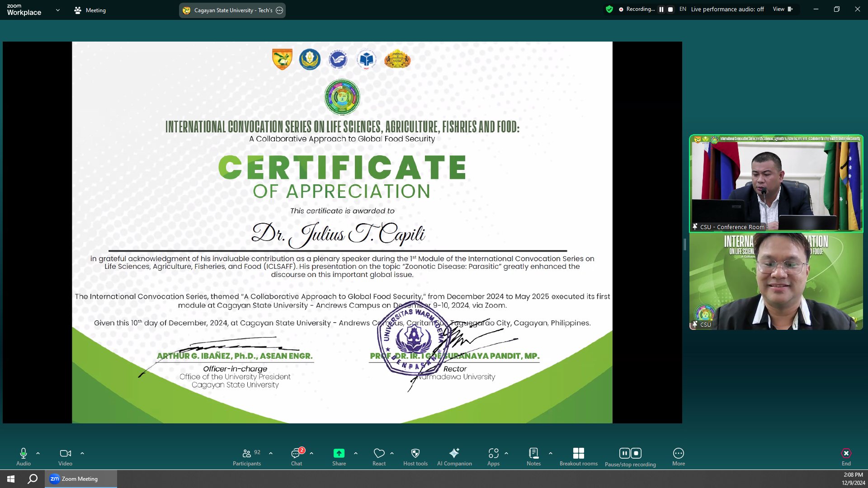Toggle microphone with the Audio button
Image resolution: width=868 pixels, height=488 pixels.
(x=24, y=454)
